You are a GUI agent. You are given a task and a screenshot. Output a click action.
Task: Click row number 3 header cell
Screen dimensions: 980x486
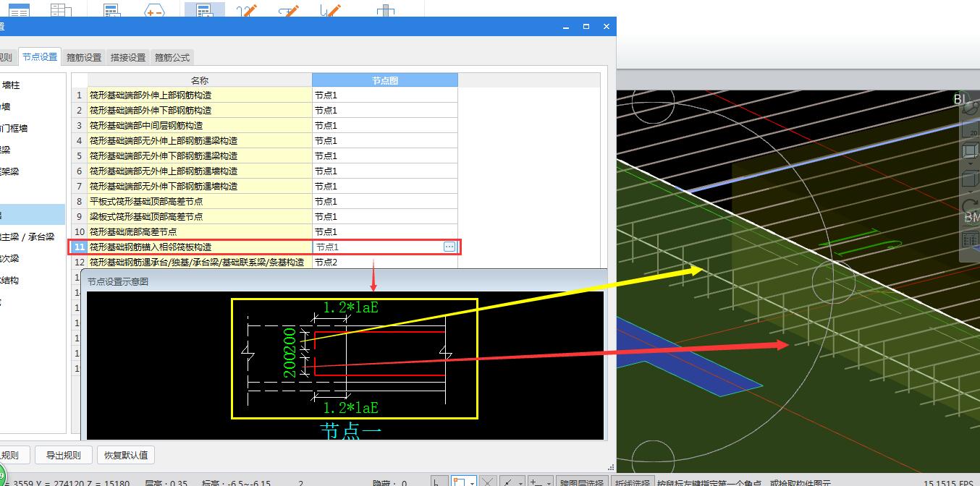[80, 125]
